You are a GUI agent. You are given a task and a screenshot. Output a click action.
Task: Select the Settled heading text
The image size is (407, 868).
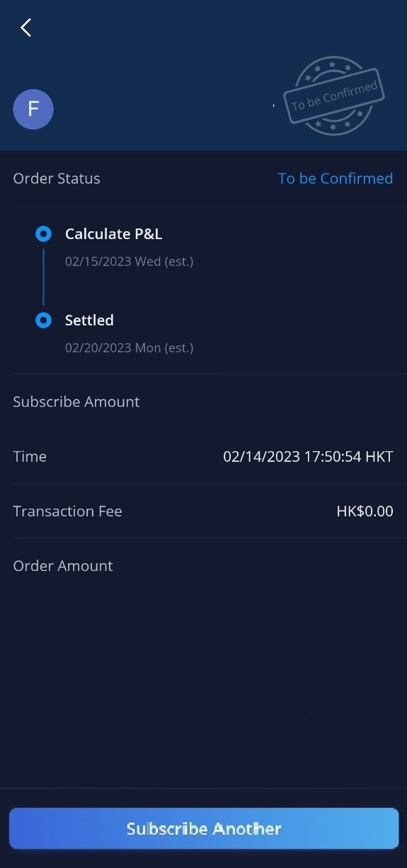coord(89,320)
